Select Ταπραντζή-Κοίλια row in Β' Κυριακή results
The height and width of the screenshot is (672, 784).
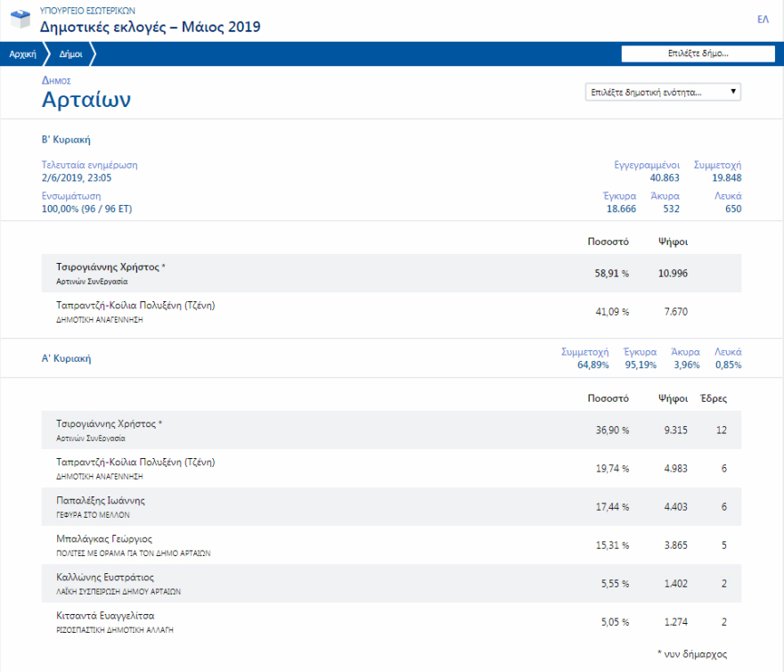tap(135, 305)
